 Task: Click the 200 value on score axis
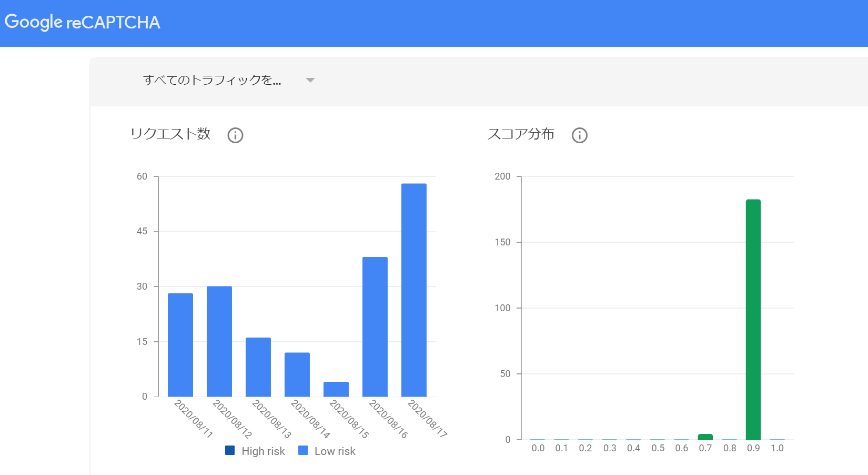tap(502, 176)
